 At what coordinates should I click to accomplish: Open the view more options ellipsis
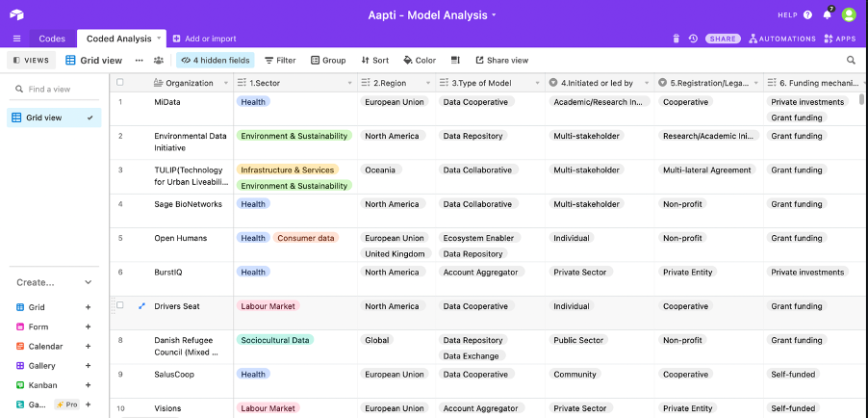(x=140, y=61)
